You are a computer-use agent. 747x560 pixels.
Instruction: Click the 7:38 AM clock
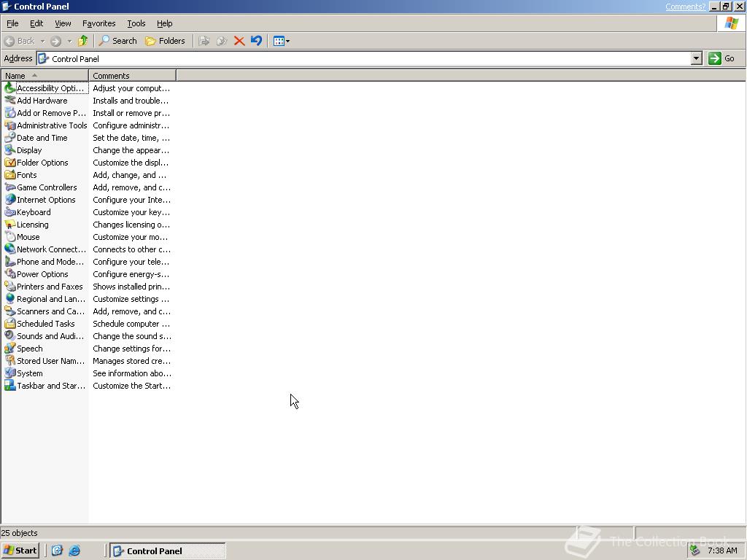[x=722, y=551]
